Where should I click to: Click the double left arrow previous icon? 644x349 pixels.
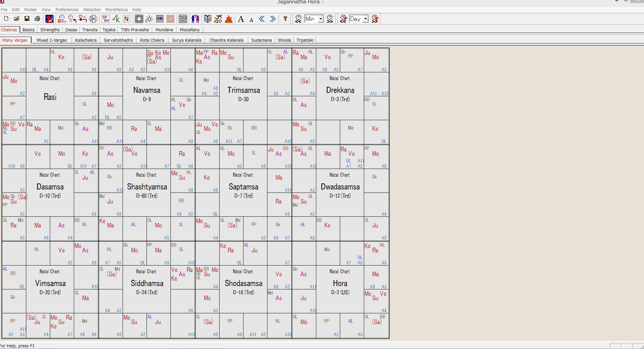(262, 19)
